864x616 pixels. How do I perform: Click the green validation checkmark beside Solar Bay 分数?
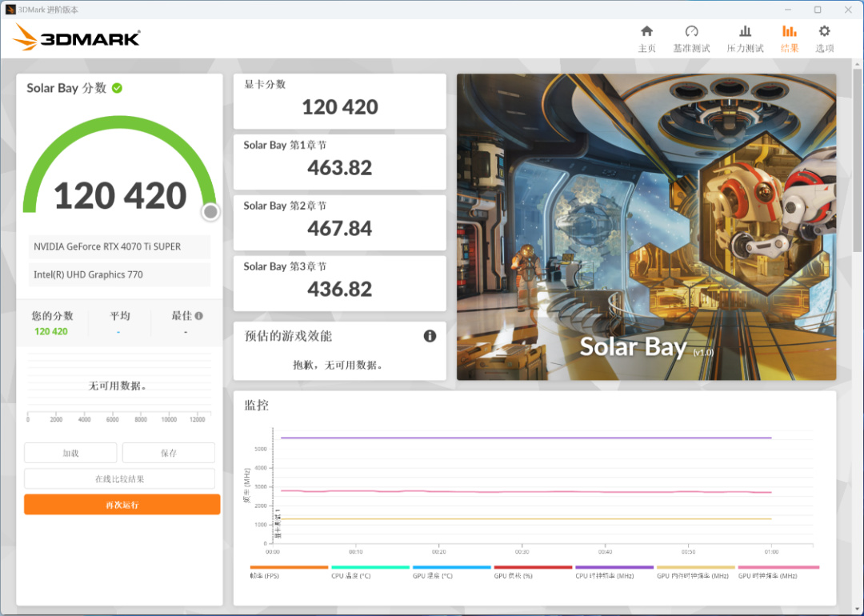[118, 88]
